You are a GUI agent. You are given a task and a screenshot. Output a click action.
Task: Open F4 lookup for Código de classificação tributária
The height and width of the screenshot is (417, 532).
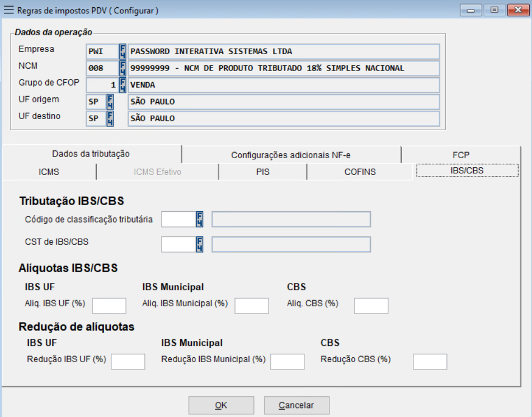coord(199,220)
